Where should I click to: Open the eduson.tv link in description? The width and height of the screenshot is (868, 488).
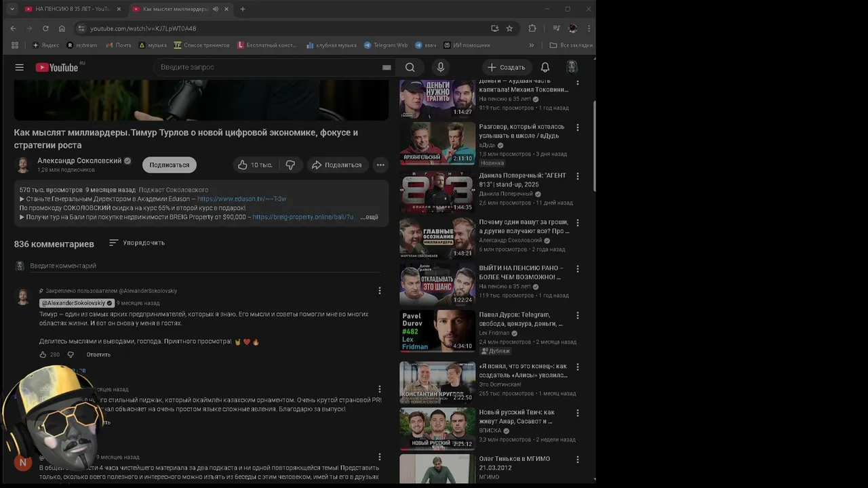pos(242,199)
